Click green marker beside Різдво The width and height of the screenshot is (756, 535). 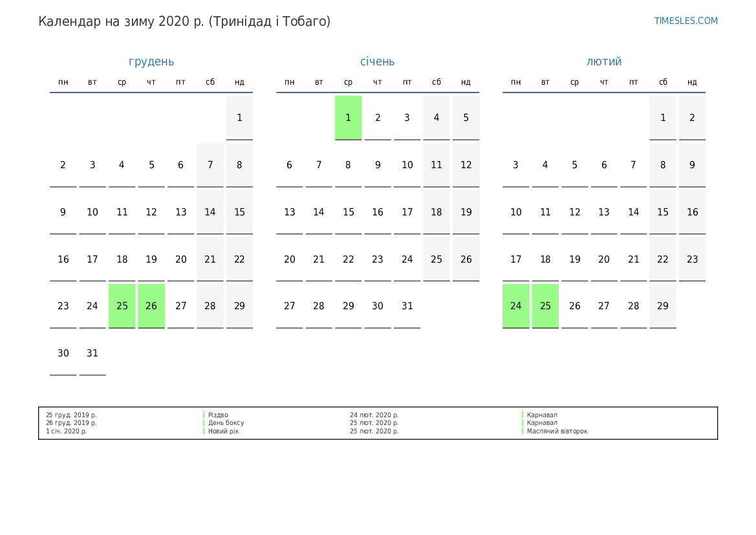point(204,415)
